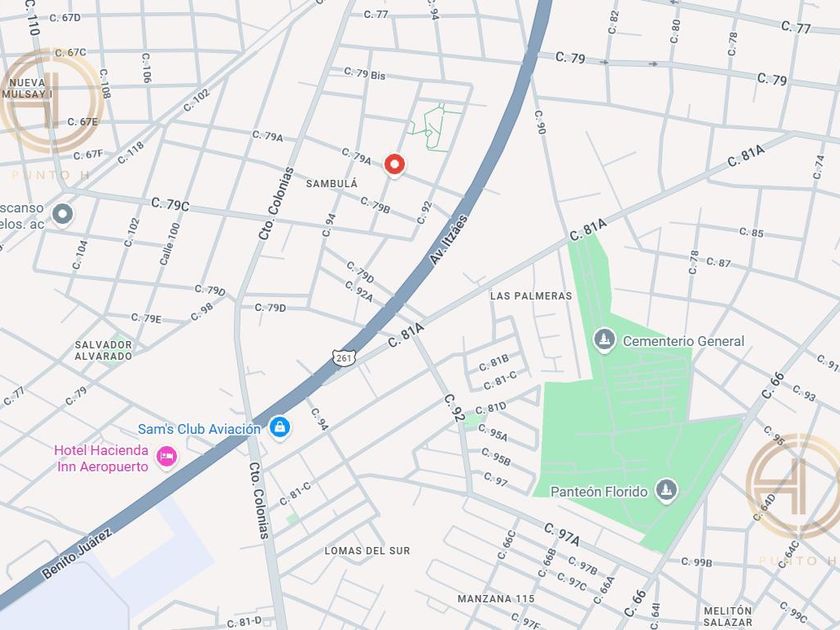Open the Hotel Hacienda Inn Aeropuerto bed icon
This screenshot has height=630, width=840.
[x=167, y=456]
